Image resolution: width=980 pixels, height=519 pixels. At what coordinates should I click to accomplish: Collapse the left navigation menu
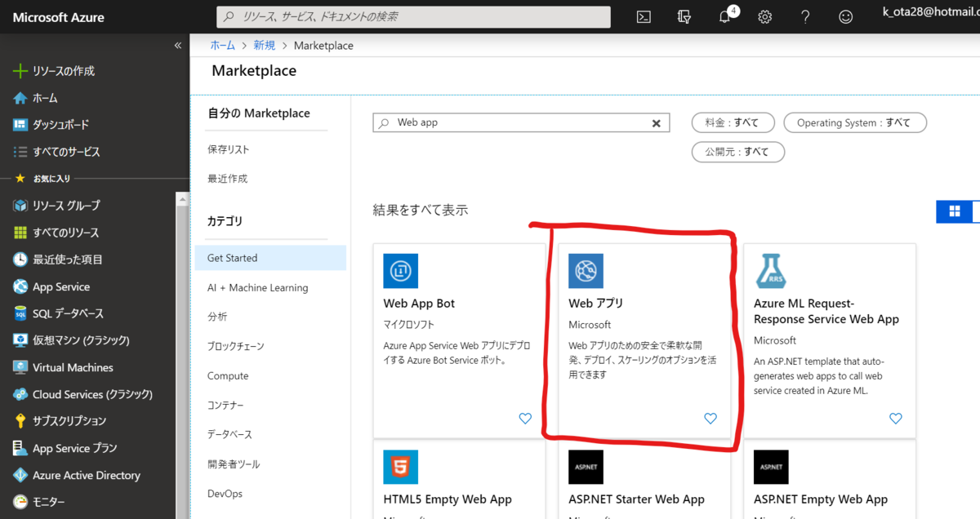(x=178, y=46)
